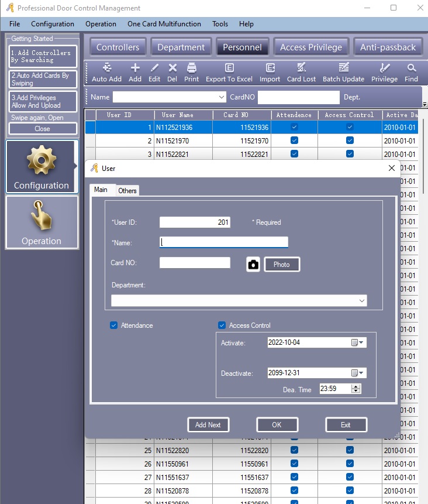The image size is (428, 504).
Task: Switch to the Others tab
Action: point(127,191)
